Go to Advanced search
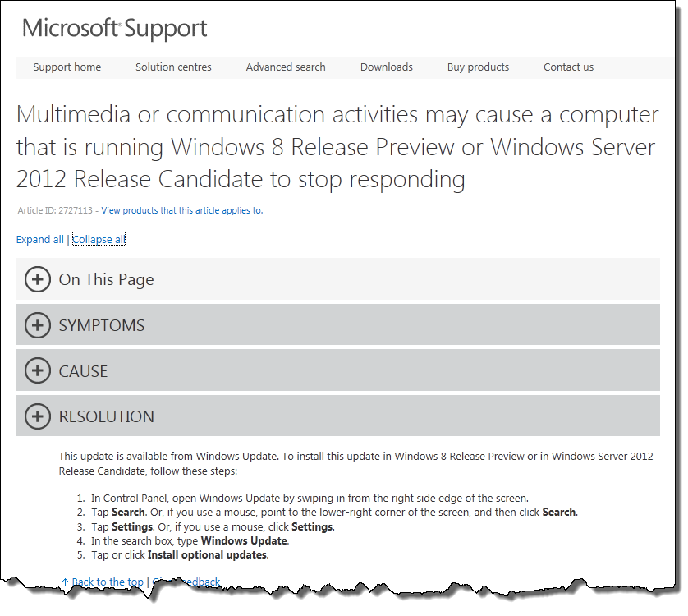688x616 pixels. [286, 67]
